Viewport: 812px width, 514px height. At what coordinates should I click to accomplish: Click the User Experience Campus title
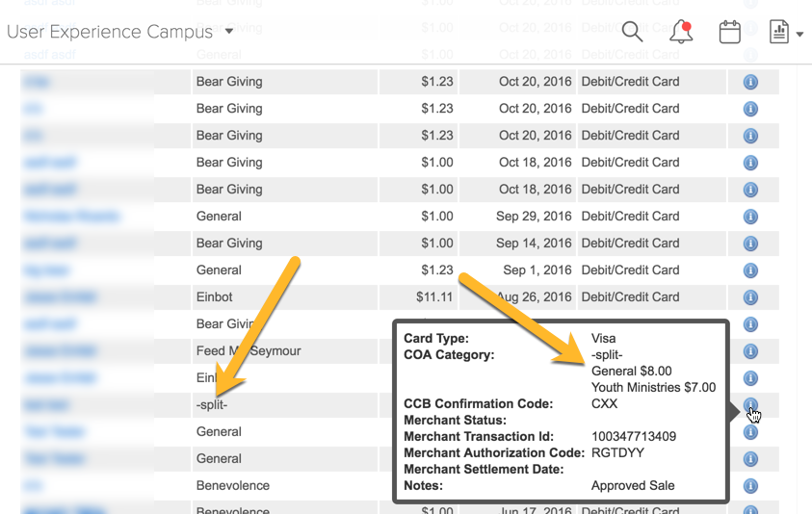pyautogui.click(x=110, y=32)
